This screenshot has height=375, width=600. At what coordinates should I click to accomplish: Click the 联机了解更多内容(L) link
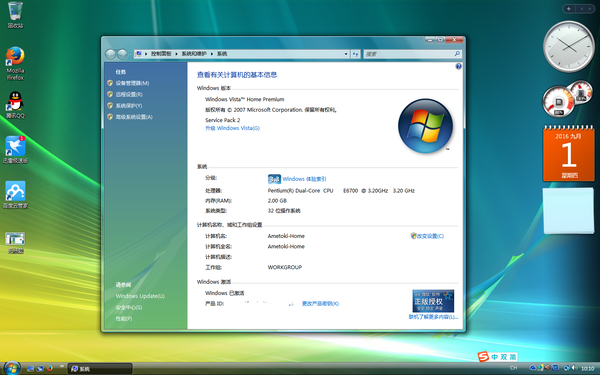(x=433, y=317)
